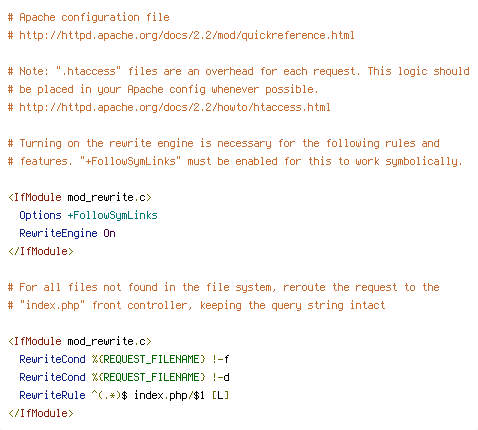The image size is (478, 430).
Task: Click the second opening IfModule mod_rewrite.c tag
Action: (x=80, y=341)
